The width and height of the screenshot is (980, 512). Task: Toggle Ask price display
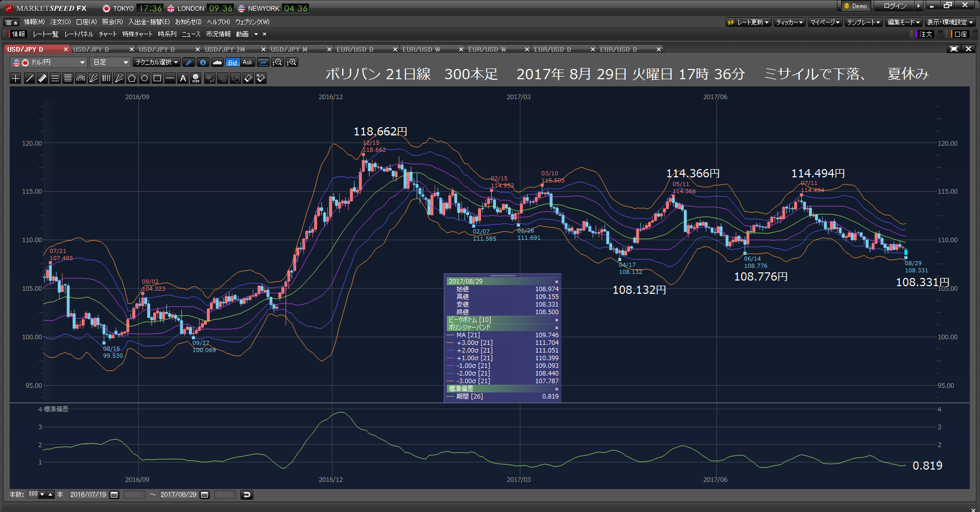[x=247, y=62]
